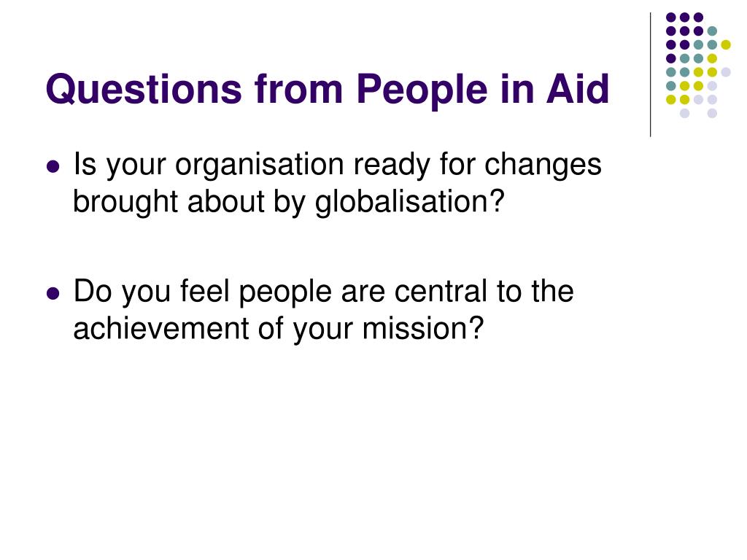Click the word 'achievement' in the second bullet

[x=161, y=329]
